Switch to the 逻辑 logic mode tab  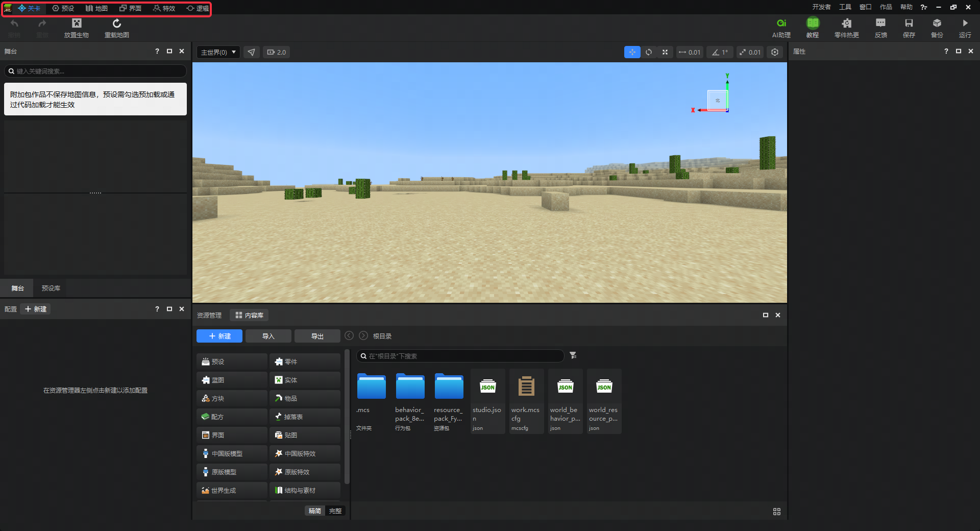tap(198, 8)
